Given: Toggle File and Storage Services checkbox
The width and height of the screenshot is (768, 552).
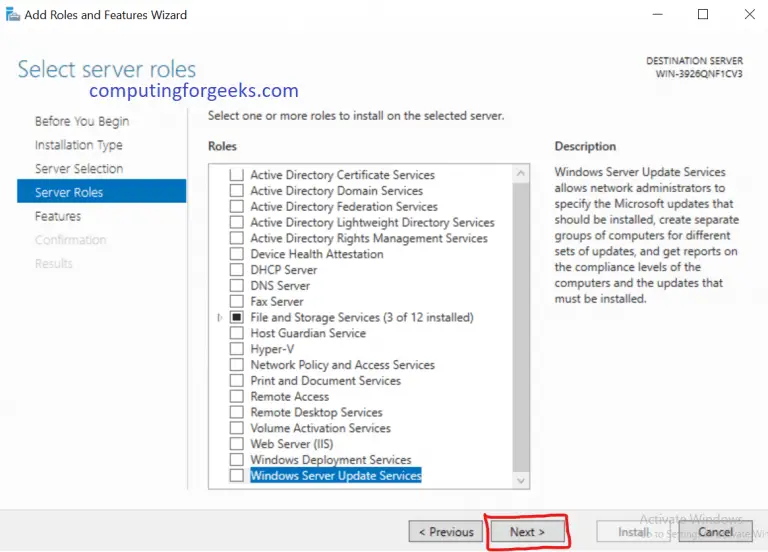Looking at the screenshot, I should [237, 317].
